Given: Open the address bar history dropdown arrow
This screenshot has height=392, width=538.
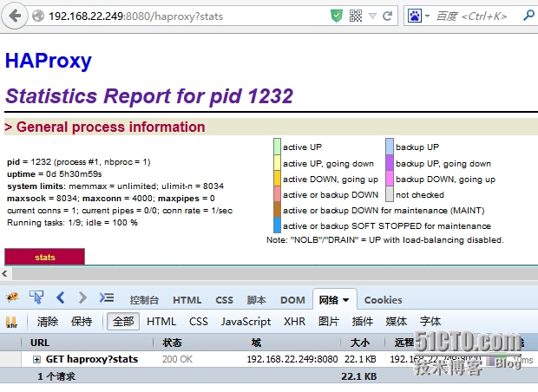Looking at the screenshot, I should click(372, 16).
